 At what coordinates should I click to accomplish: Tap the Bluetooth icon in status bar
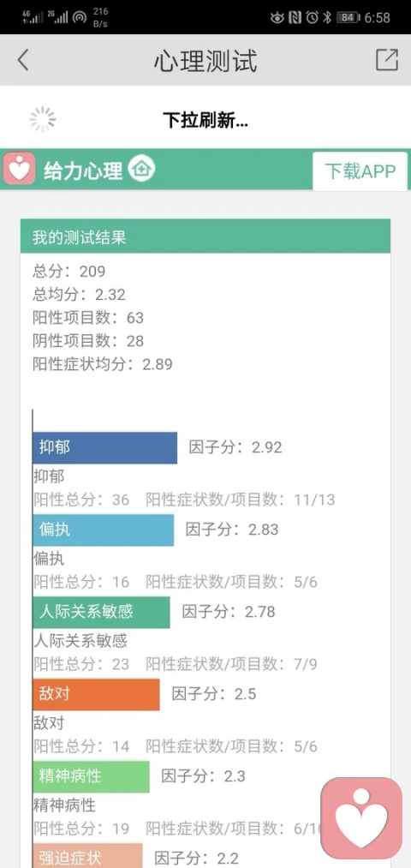coord(327,17)
